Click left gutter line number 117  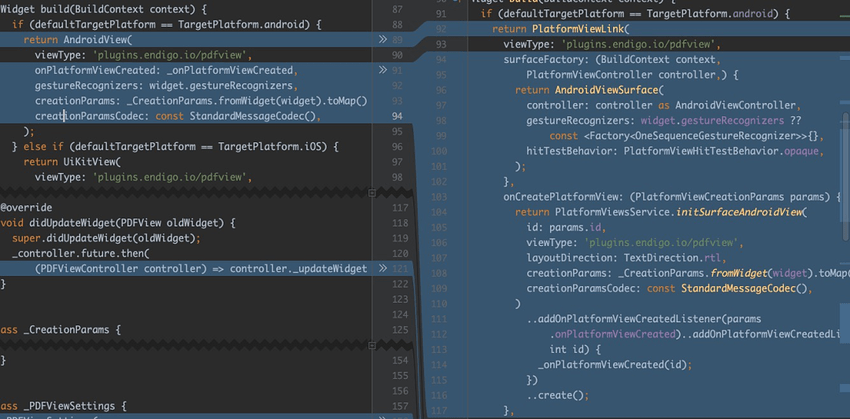pyautogui.click(x=397, y=207)
